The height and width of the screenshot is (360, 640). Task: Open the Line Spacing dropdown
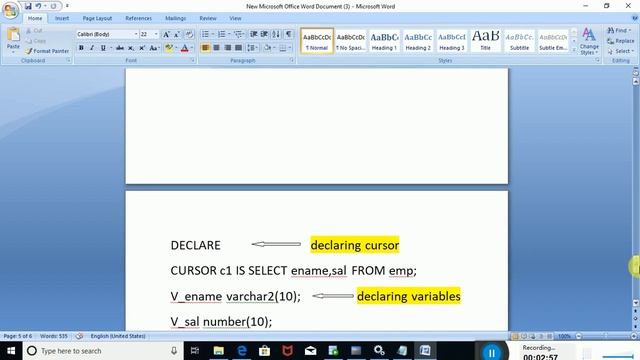252,48
